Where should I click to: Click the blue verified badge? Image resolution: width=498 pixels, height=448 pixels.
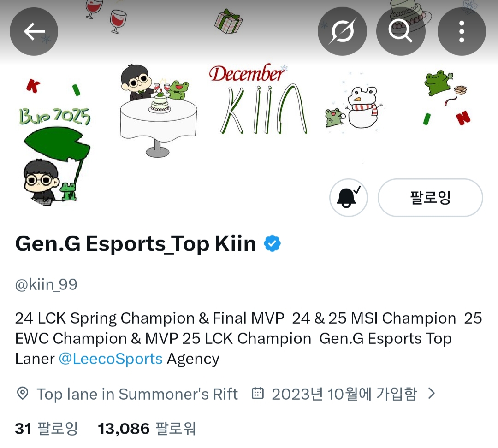272,243
